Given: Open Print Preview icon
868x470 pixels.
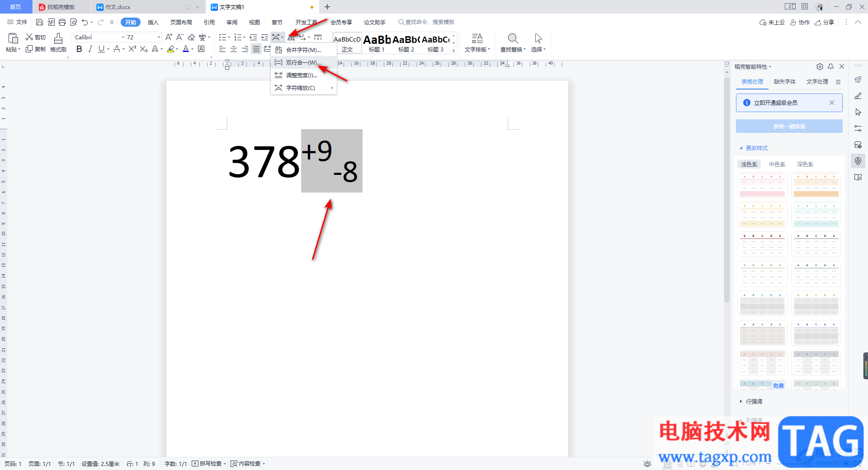Looking at the screenshot, I should click(x=74, y=22).
